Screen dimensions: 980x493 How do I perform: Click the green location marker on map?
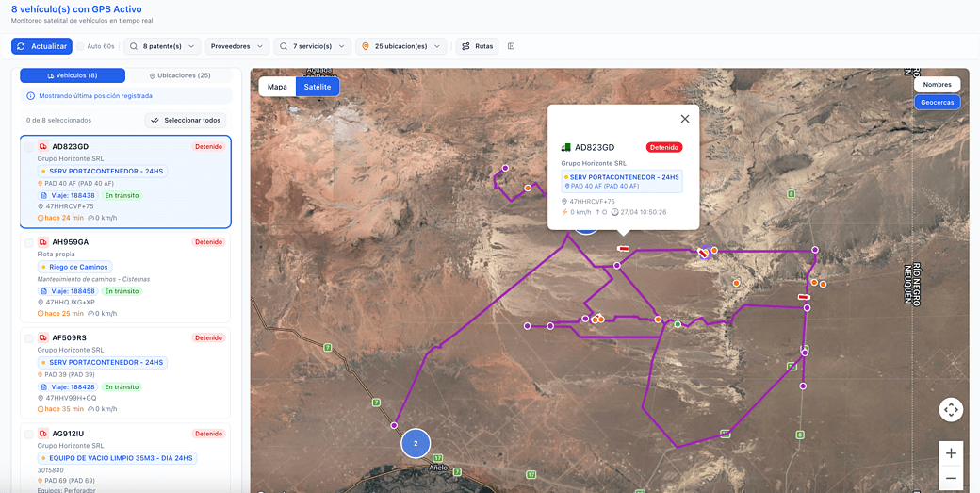pos(678,324)
